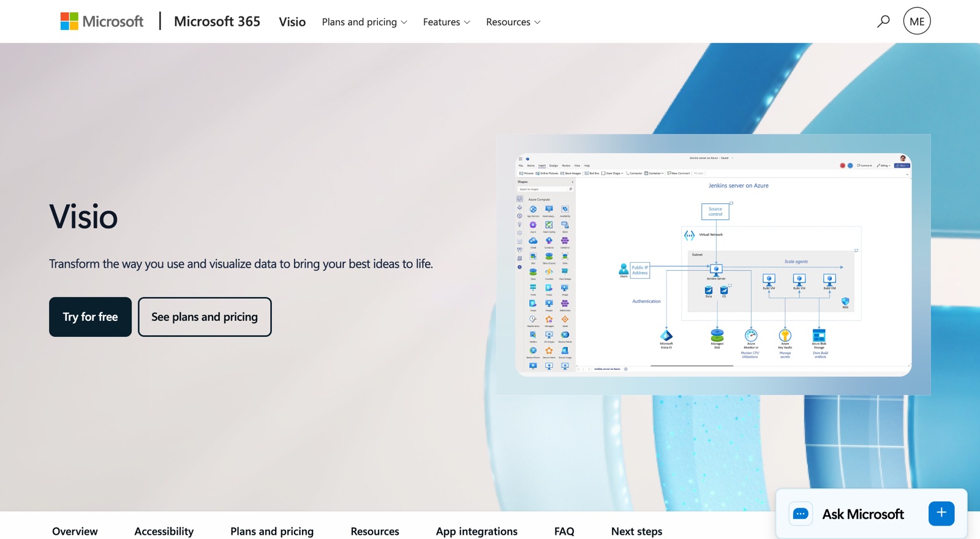Click the Jenkins server on Azure diagram image
Screen dimensions: 980x539
click(714, 265)
